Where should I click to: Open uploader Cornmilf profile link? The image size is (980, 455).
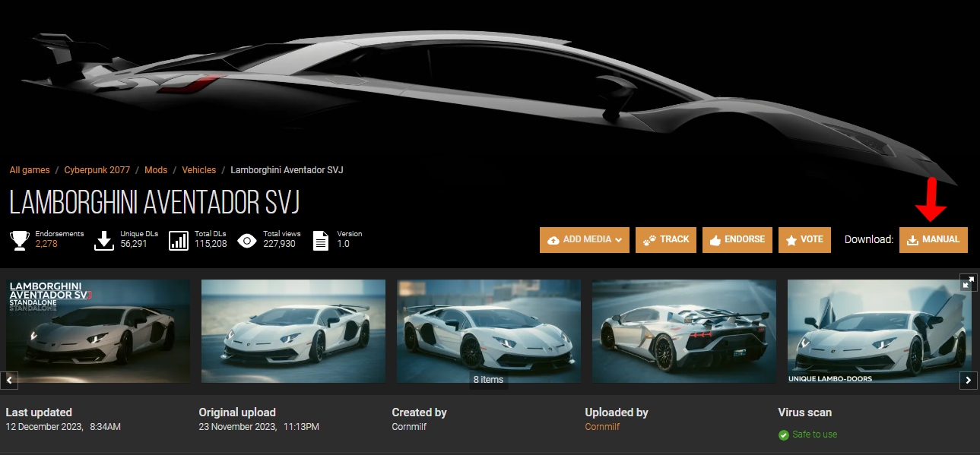tap(602, 427)
